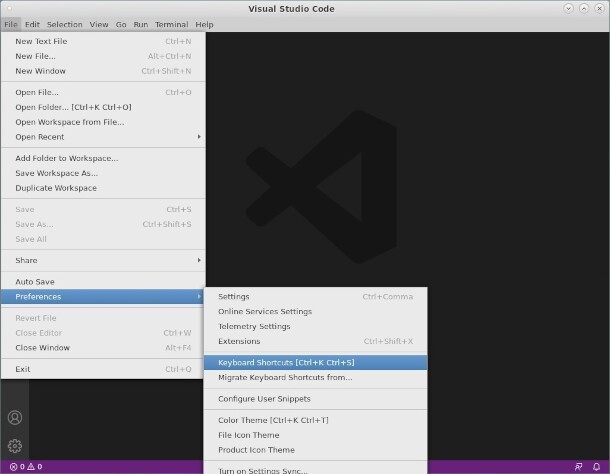Open the Manage gear icon
610x474 pixels.
coord(15,446)
